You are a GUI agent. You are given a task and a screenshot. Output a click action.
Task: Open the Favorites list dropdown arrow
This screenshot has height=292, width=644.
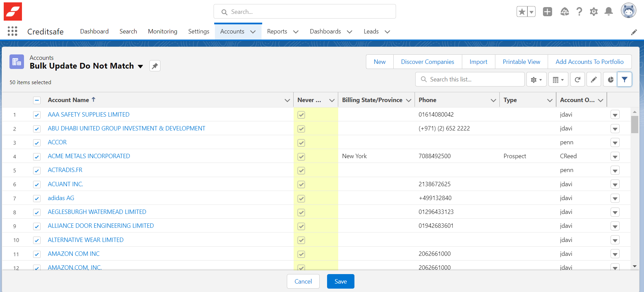531,12
